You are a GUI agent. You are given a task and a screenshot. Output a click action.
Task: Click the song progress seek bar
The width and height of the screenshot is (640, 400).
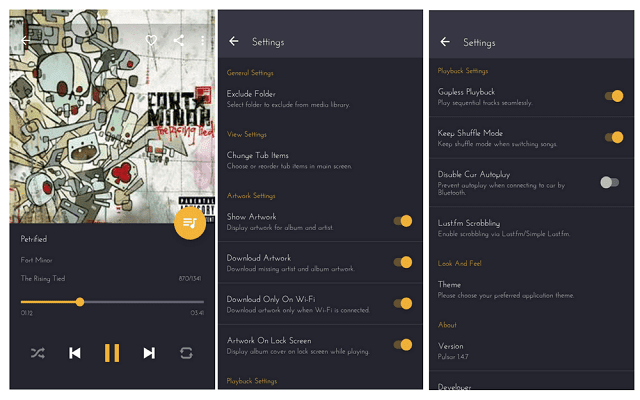[112, 302]
